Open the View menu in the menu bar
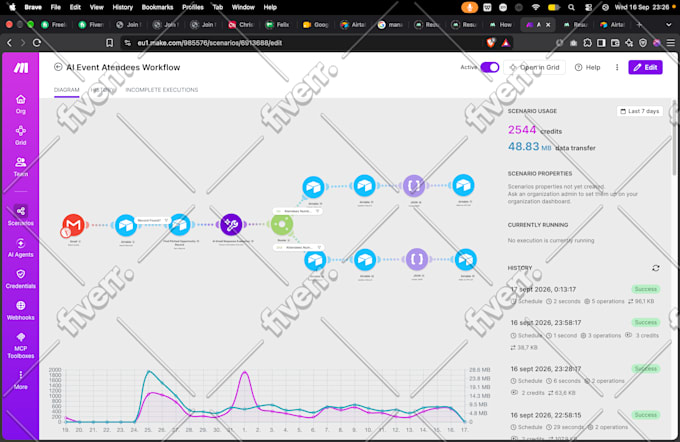 tap(96, 7)
